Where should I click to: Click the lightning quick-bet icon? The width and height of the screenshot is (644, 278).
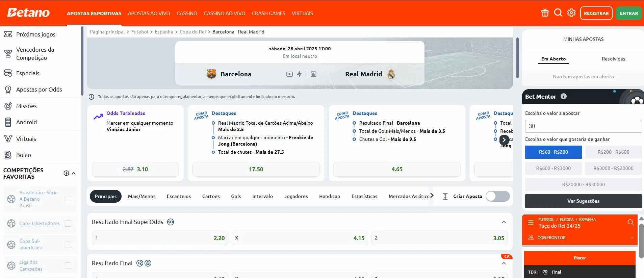[x=299, y=74]
